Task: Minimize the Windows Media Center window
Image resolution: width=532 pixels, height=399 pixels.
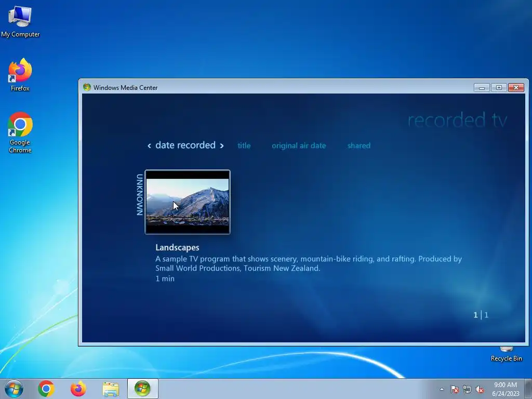Action: [482, 87]
